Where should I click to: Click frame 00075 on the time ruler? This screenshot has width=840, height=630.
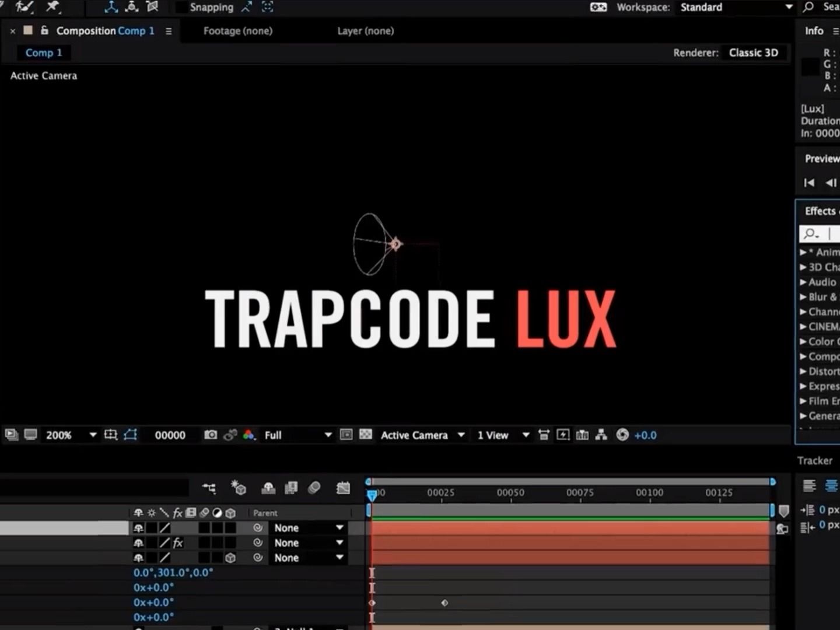point(580,492)
